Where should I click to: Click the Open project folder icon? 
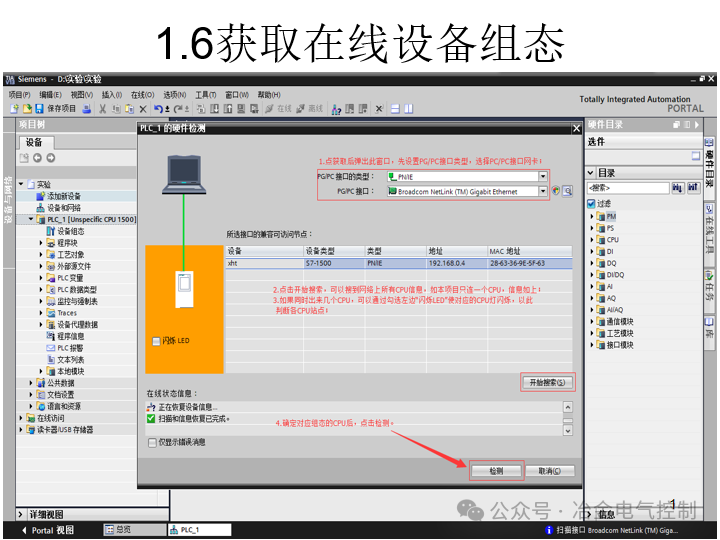point(27,109)
